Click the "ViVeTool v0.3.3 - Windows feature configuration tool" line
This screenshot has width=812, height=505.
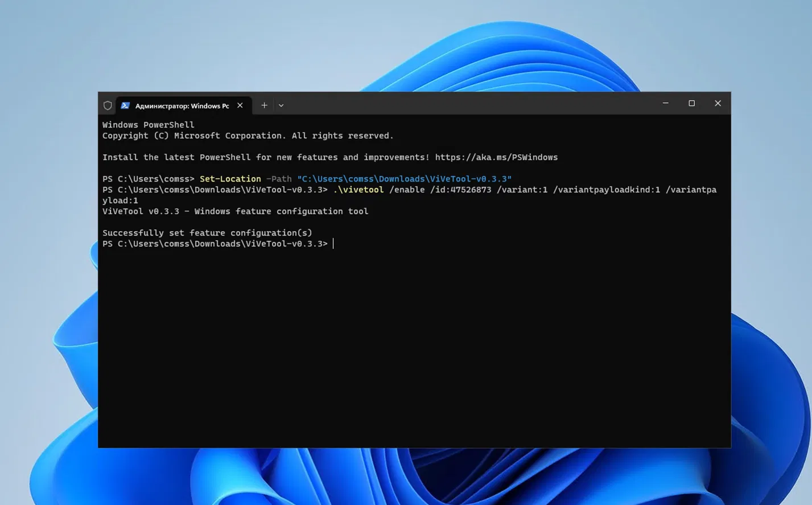235,211
